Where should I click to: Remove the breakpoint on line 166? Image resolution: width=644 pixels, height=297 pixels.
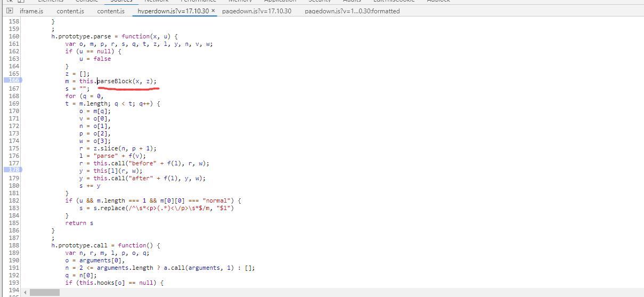pyautogui.click(x=13, y=81)
